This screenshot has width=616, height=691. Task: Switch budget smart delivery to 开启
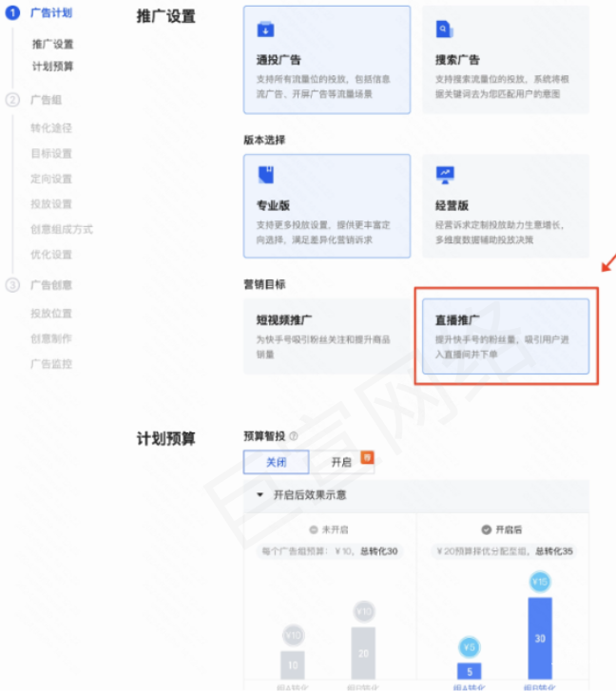click(x=341, y=462)
